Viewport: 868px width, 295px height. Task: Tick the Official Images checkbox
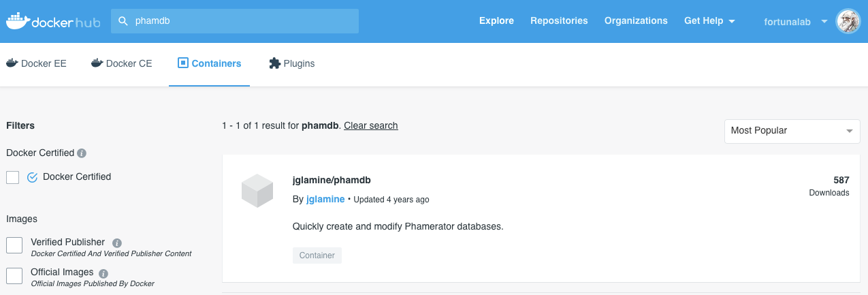[14, 276]
